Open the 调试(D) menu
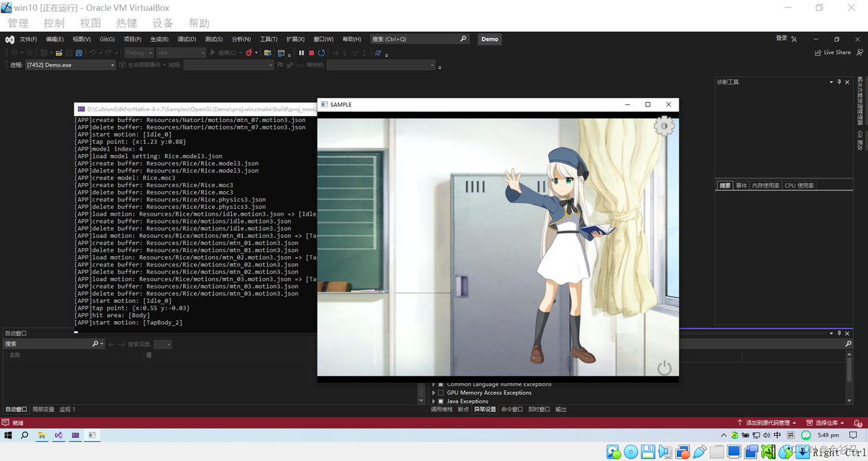Viewport: 868px width, 461px height. coord(186,39)
